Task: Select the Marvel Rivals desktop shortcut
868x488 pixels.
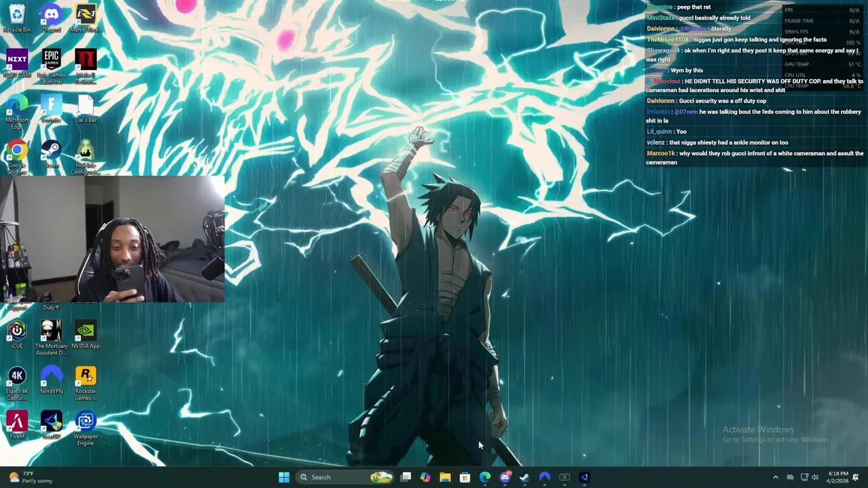Action: coord(85,18)
